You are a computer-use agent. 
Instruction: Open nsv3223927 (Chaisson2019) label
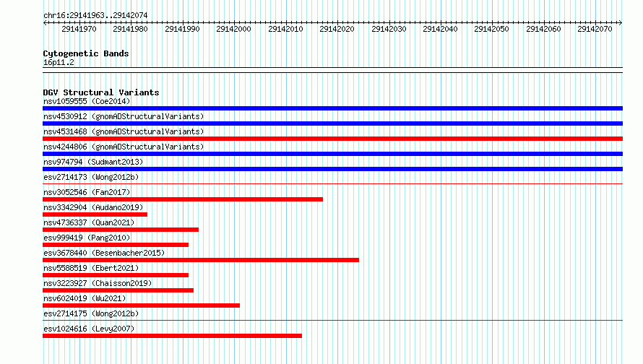(x=98, y=283)
